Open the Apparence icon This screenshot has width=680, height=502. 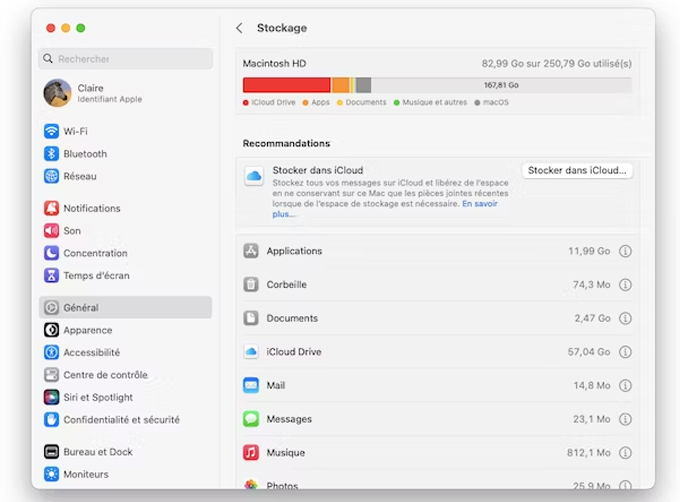click(x=51, y=330)
